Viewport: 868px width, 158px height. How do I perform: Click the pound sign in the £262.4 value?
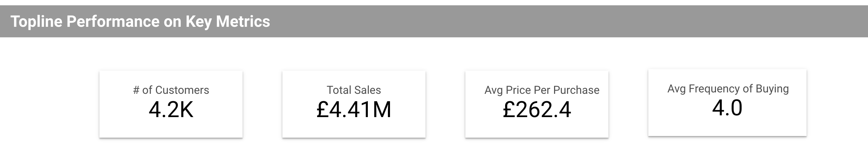tap(509, 110)
